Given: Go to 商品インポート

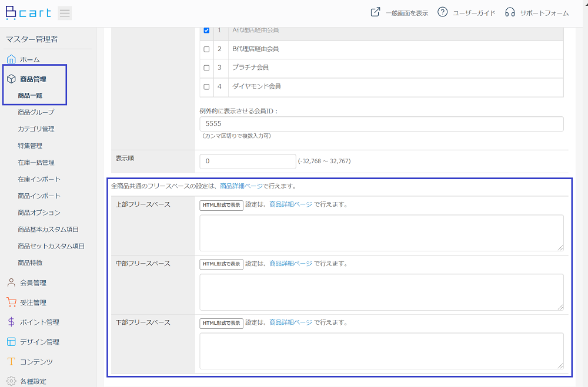Looking at the screenshot, I should [x=39, y=196].
